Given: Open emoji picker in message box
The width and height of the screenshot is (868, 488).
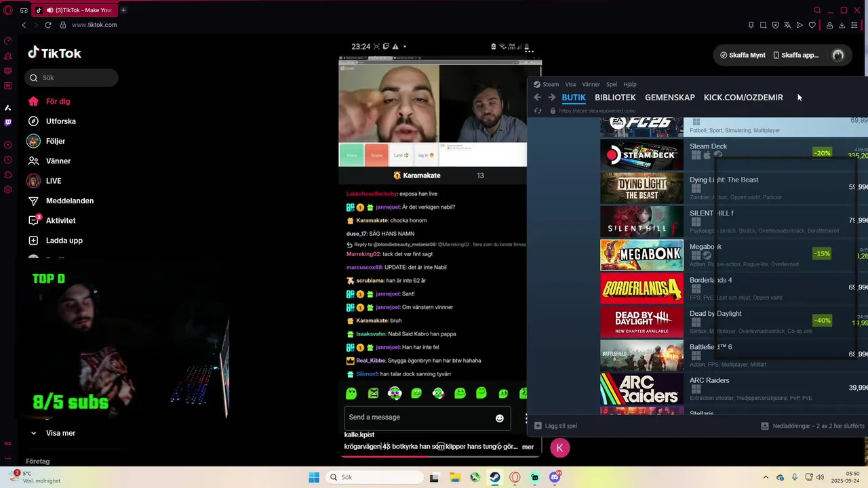Looking at the screenshot, I should pos(500,418).
